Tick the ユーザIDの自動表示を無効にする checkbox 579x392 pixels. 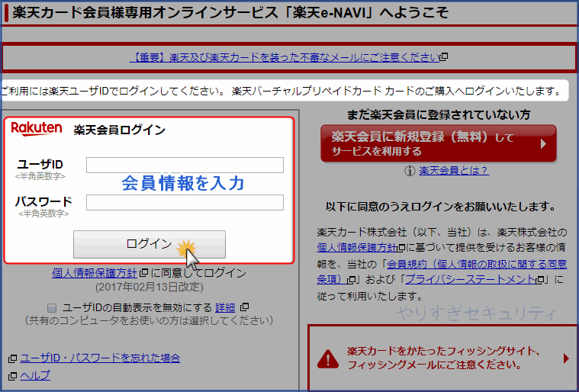coord(52,308)
